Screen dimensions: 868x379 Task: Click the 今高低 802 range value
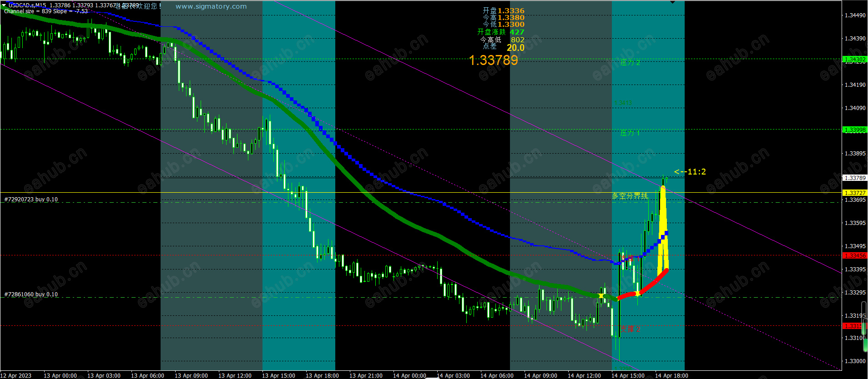click(518, 40)
